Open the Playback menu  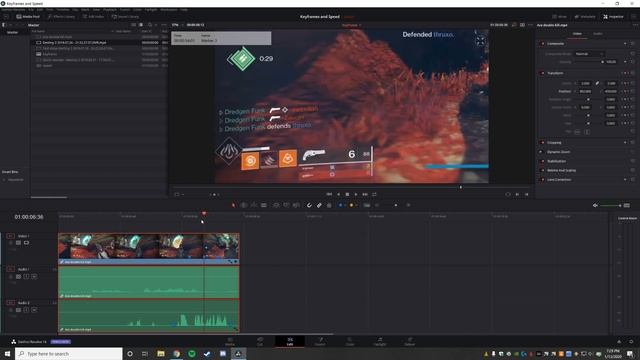(110, 9)
